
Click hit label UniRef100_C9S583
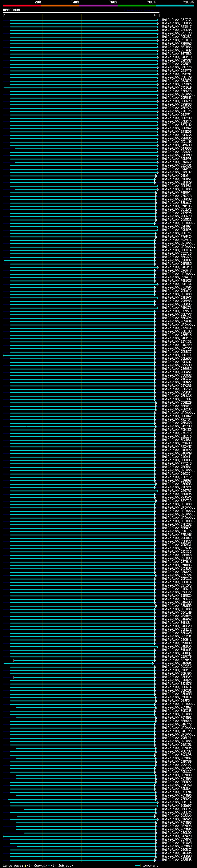coord(177,365)
